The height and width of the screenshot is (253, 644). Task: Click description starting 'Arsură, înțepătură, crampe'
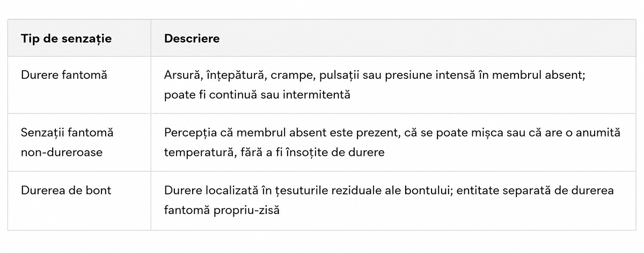click(375, 85)
